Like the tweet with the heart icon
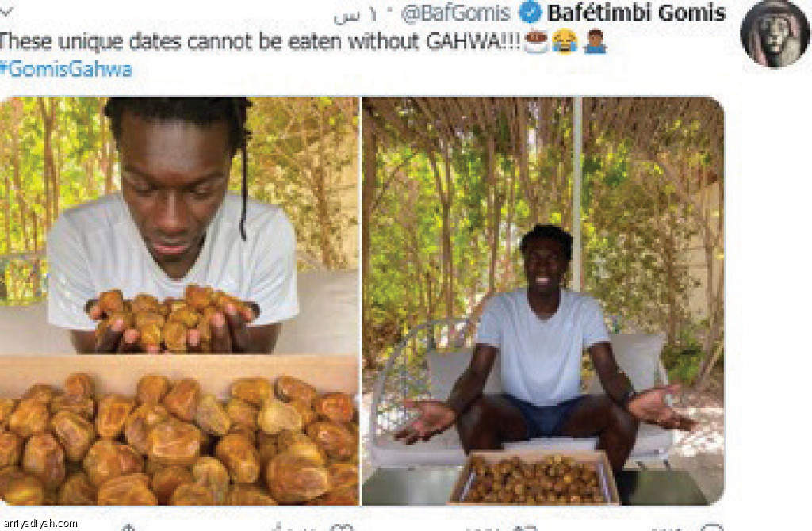Viewport: 812px width, 531px height. click(343, 527)
